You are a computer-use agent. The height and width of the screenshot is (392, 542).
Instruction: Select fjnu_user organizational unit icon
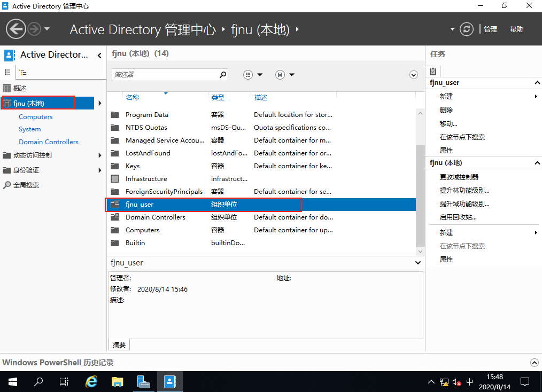click(x=115, y=204)
